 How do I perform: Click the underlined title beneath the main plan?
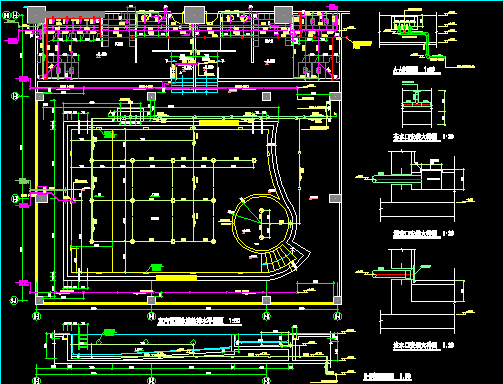pos(199,321)
